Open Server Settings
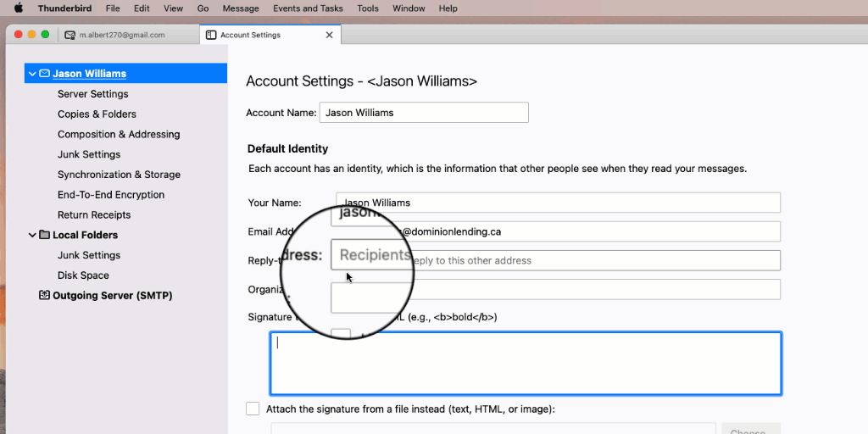The height and width of the screenshot is (434, 868). [x=93, y=94]
